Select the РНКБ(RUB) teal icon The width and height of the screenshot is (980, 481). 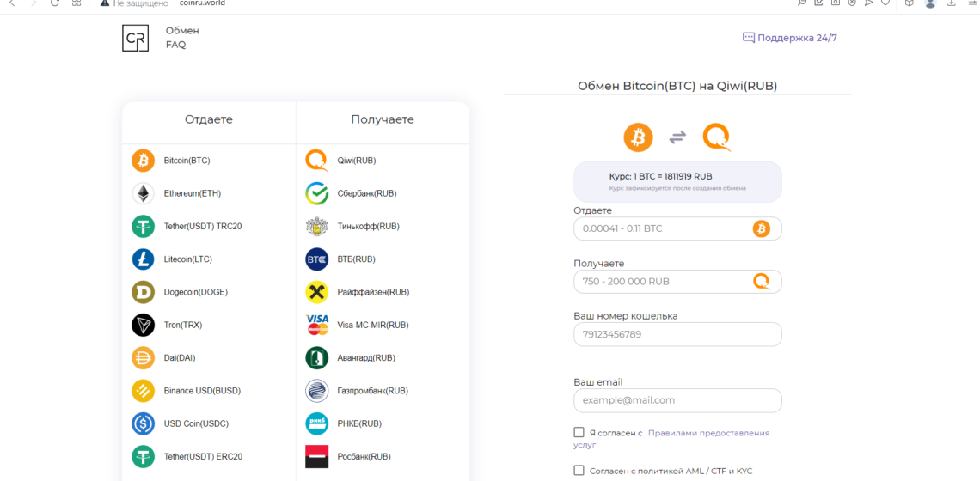coord(317,423)
